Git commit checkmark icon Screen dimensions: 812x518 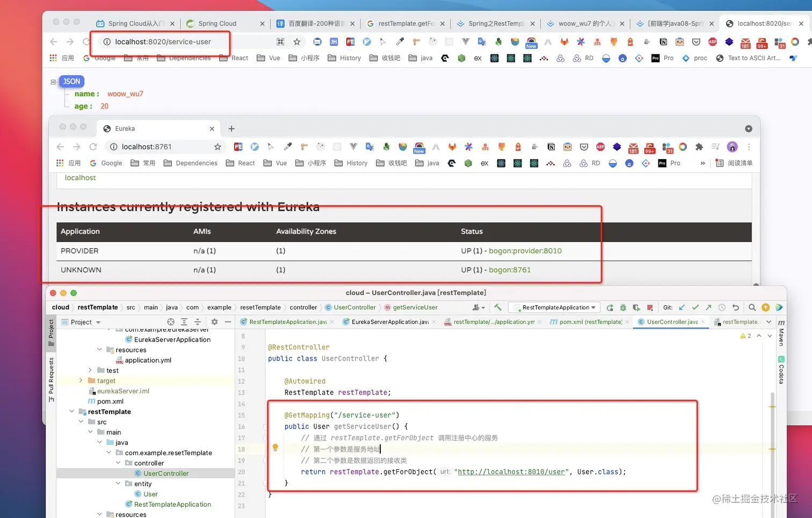(695, 307)
